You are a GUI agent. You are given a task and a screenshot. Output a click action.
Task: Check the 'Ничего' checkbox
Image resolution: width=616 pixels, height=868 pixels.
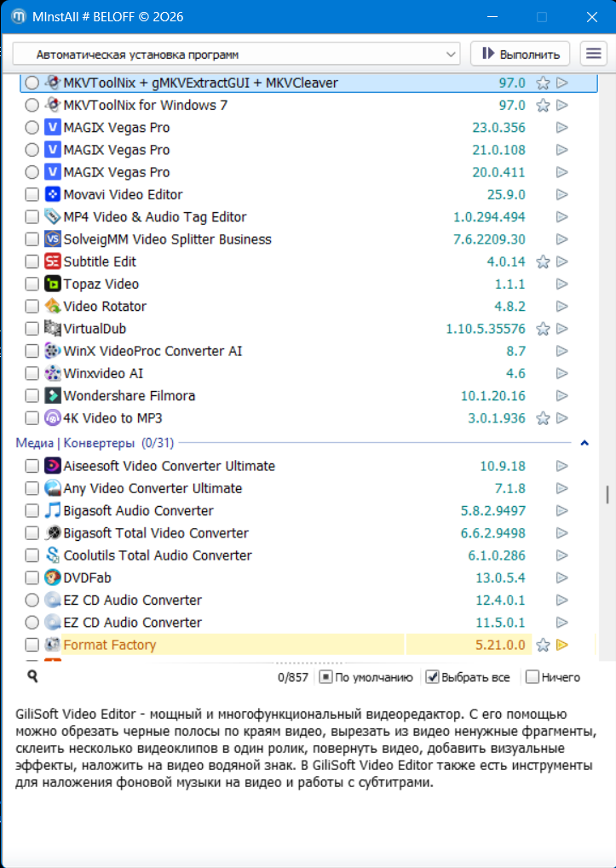click(x=532, y=677)
